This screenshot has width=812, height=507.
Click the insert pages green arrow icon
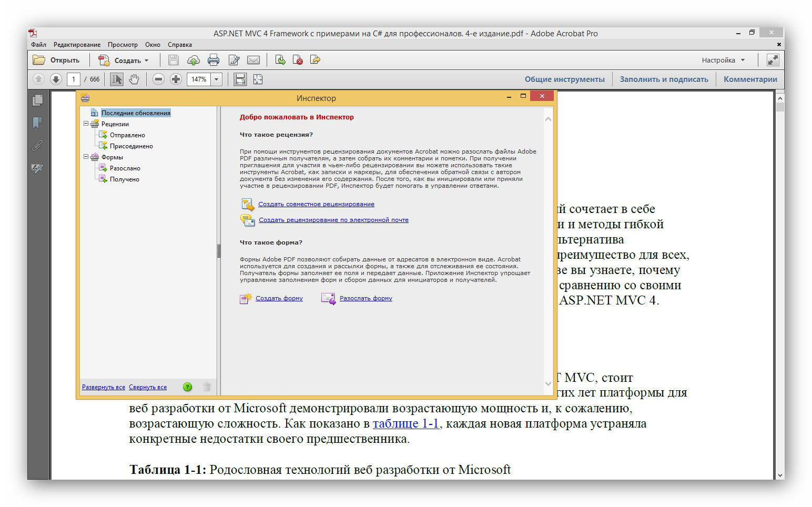(280, 60)
